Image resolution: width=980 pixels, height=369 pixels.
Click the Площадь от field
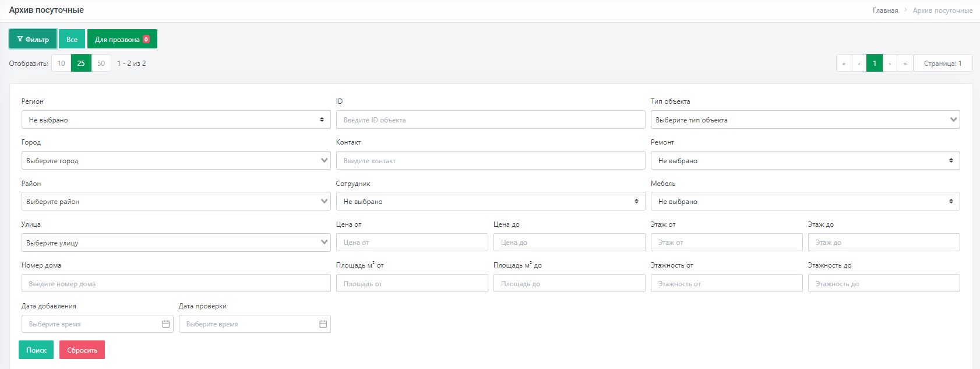[412, 283]
